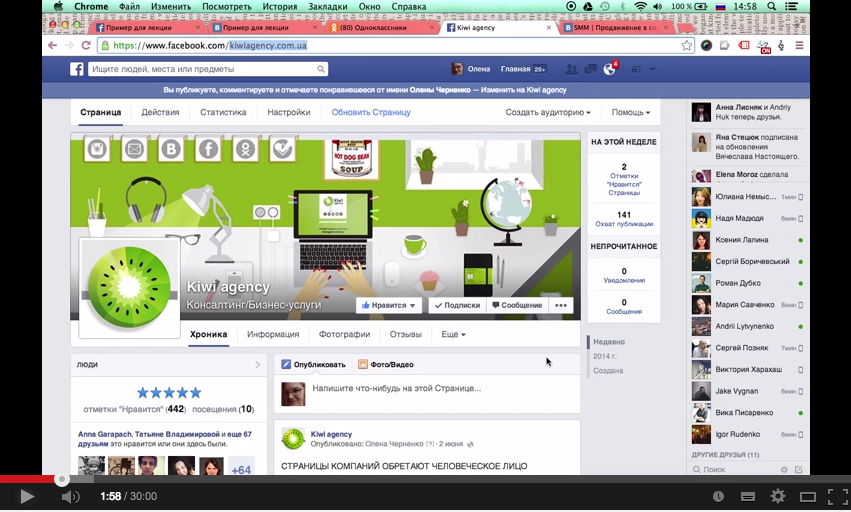Toggle the Подписки following button
This screenshot has width=851, height=512.
458,305
